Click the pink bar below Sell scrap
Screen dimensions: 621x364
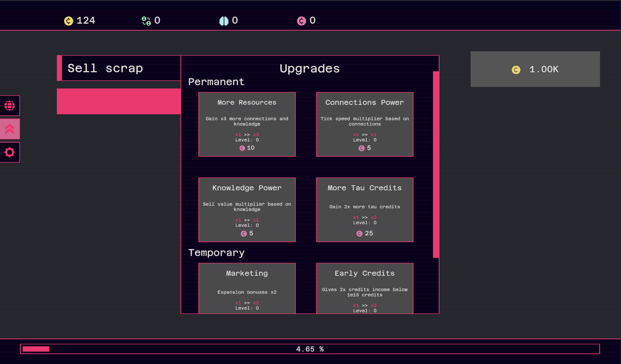pos(119,101)
